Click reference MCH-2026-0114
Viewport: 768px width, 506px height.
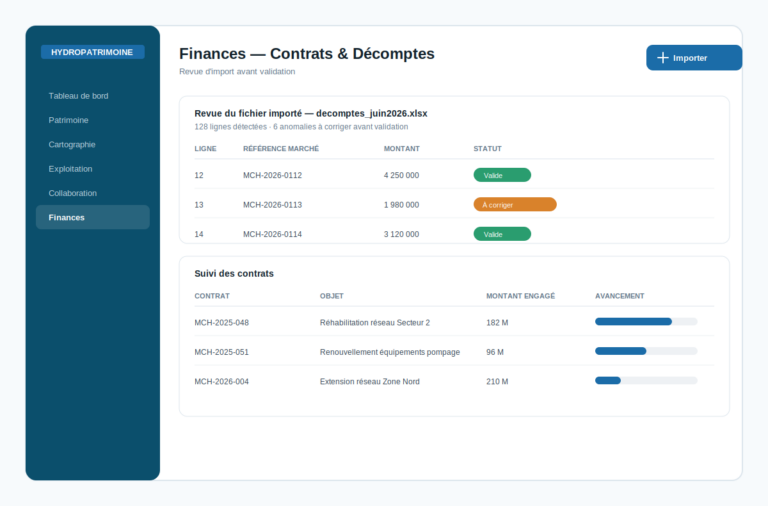coord(272,234)
